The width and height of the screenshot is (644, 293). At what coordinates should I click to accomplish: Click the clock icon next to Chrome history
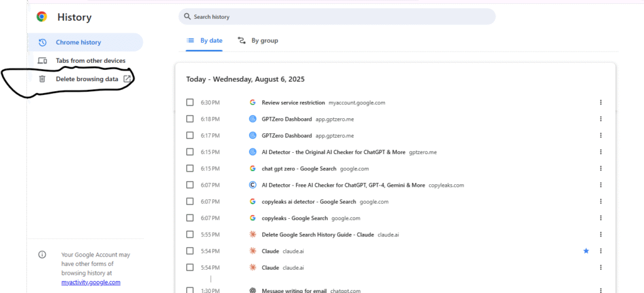tap(42, 42)
